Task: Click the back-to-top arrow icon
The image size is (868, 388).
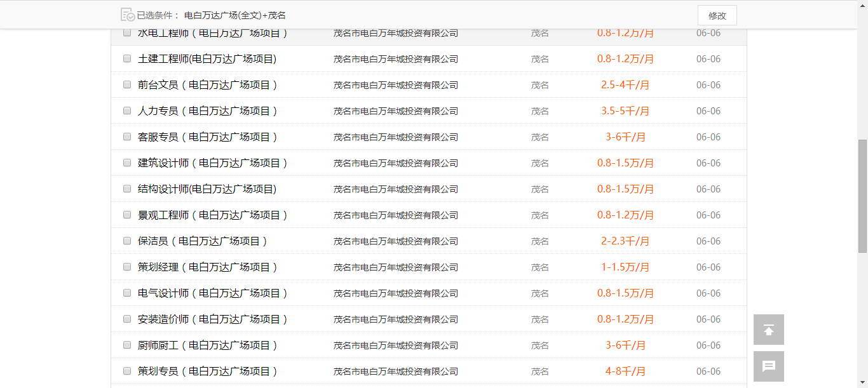Action: click(768, 330)
